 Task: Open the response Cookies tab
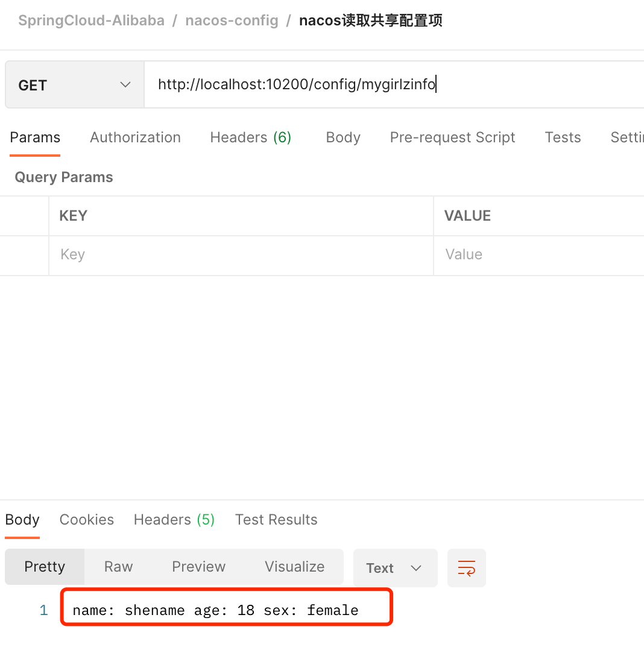tap(86, 520)
